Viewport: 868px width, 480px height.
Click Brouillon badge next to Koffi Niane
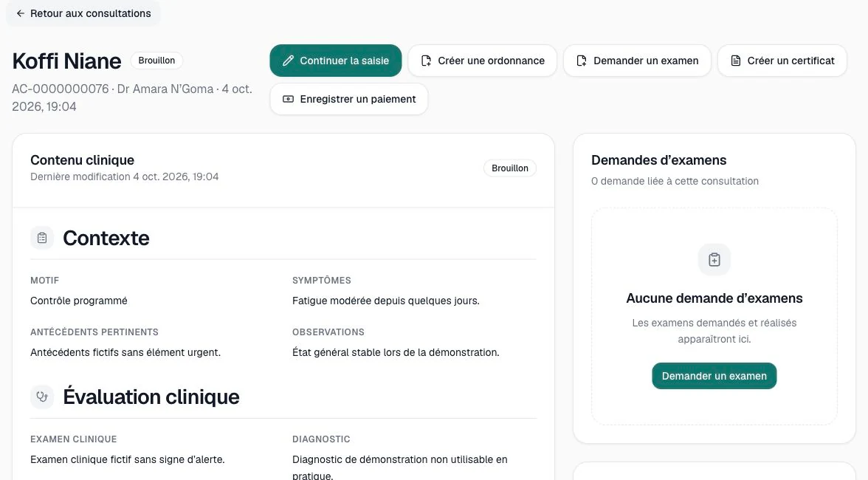pyautogui.click(x=156, y=61)
